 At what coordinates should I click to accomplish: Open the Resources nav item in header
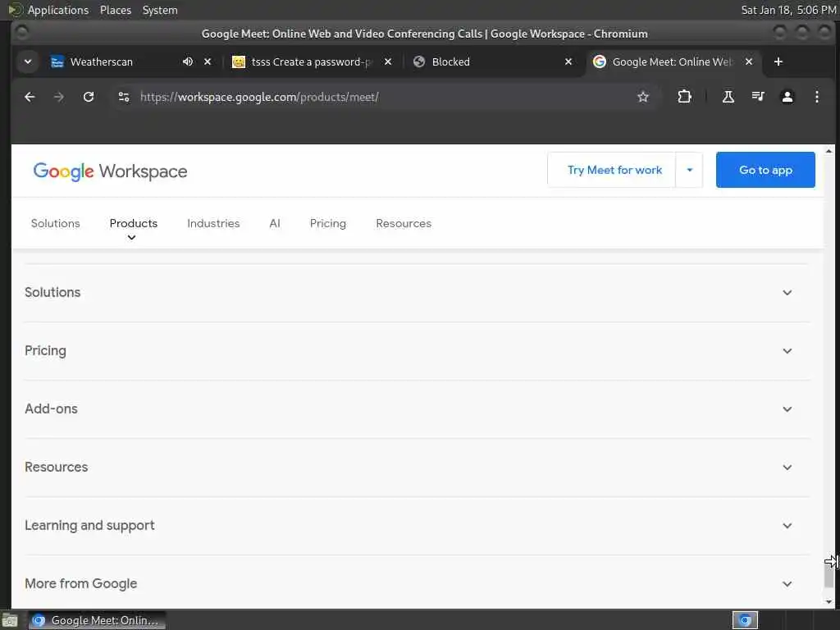[404, 223]
